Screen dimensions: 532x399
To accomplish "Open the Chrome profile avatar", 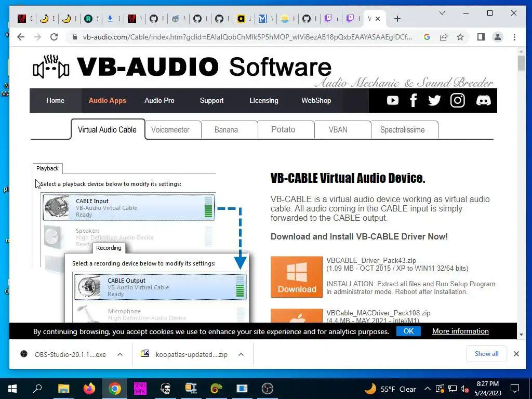I will [x=498, y=37].
